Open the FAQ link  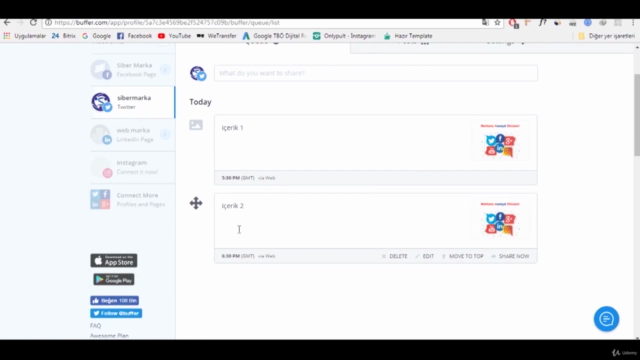point(96,326)
